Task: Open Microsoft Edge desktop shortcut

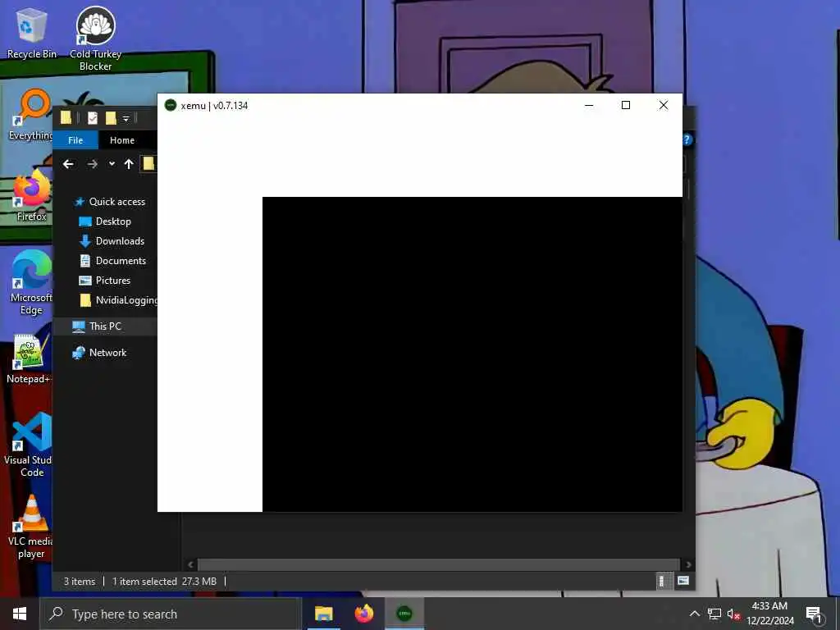Action: click(31, 282)
